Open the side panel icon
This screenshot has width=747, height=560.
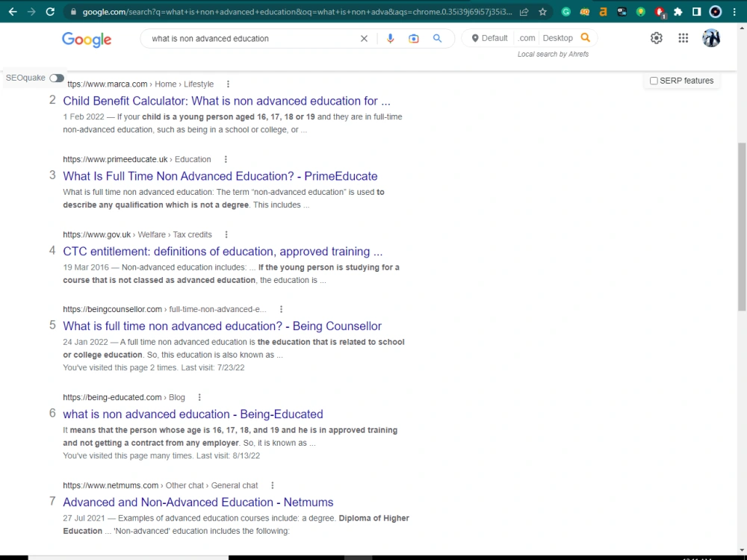click(696, 12)
